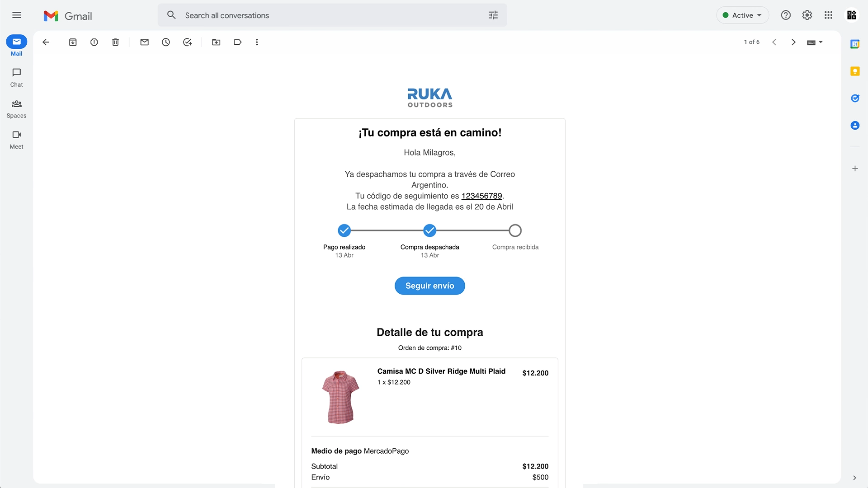Screen dimensions: 868x488
Task: Click the Medio de pago MercadoPago line
Action: point(360,451)
